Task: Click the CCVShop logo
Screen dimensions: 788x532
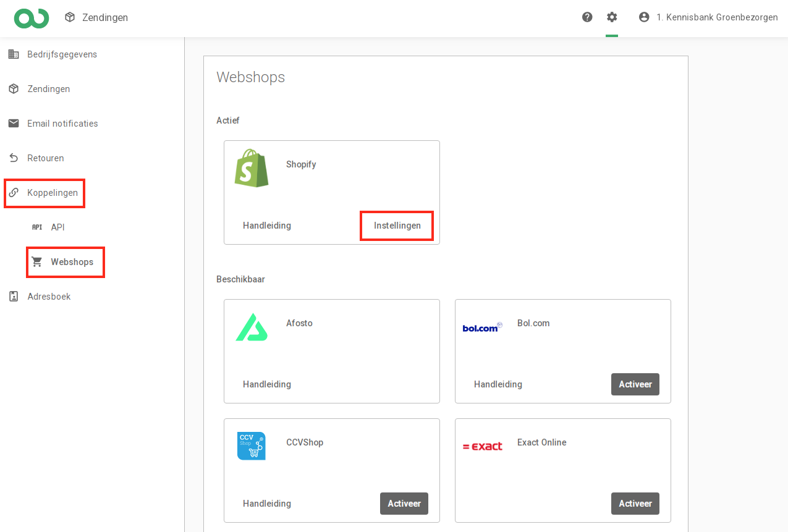Action: [252, 446]
